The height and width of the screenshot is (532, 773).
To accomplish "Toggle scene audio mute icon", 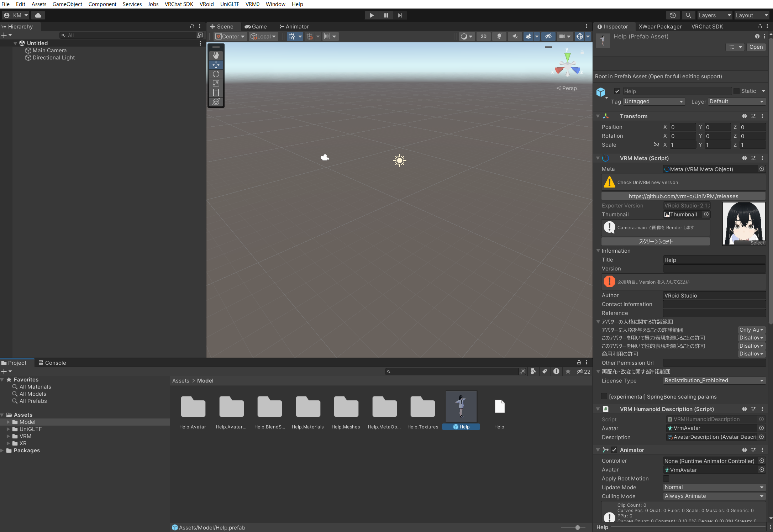I will pos(515,36).
